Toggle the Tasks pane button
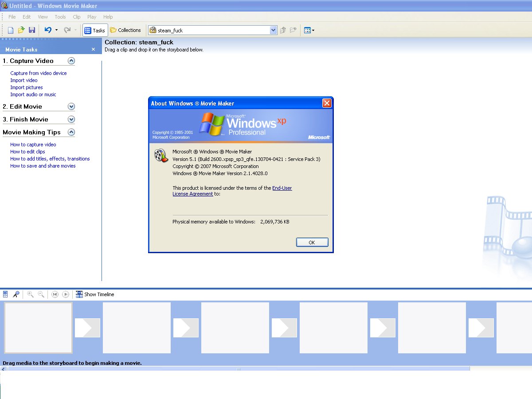 pos(95,30)
